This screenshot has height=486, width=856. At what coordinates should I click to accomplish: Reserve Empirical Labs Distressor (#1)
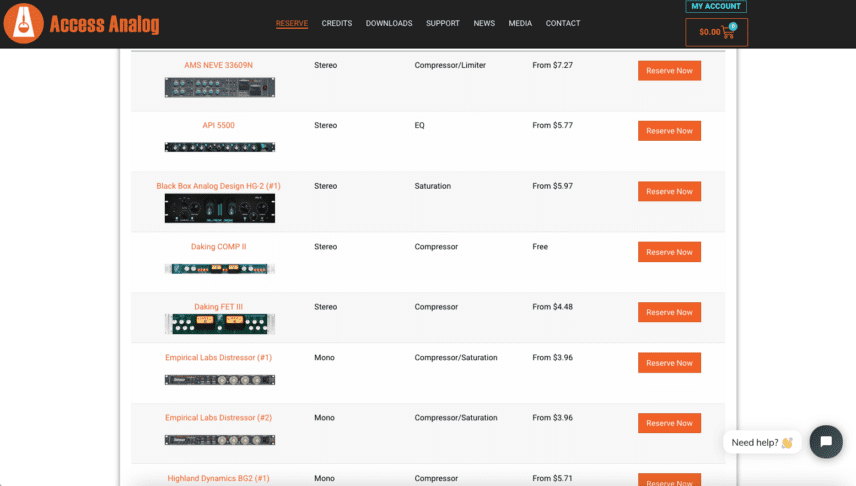tap(669, 363)
